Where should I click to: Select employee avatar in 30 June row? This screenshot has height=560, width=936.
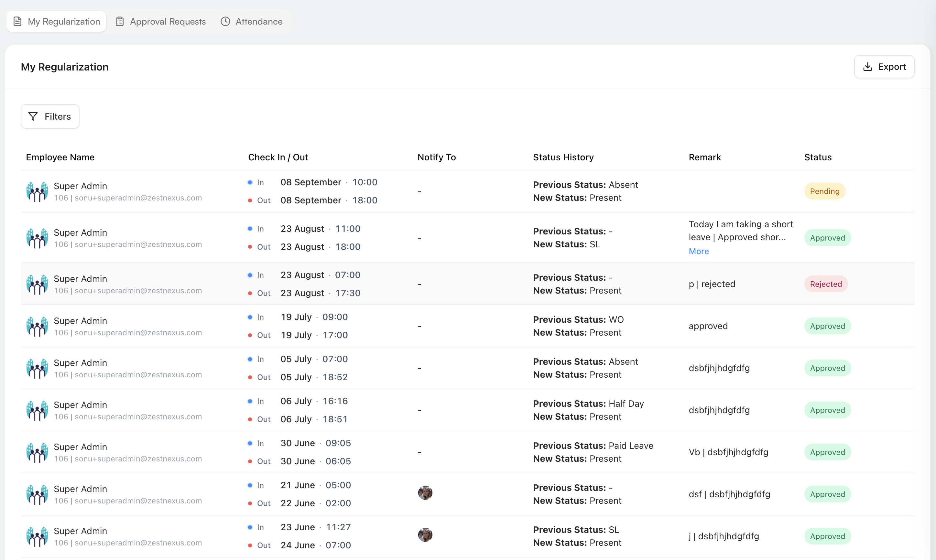[37, 452]
